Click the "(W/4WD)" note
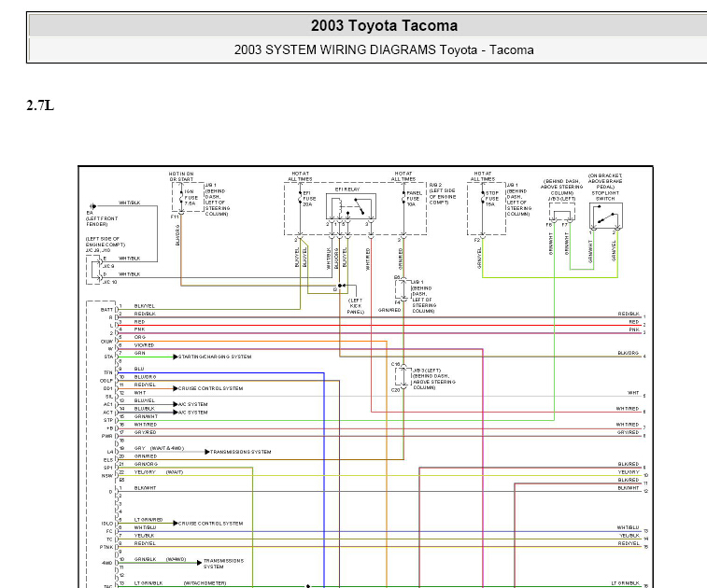The height and width of the screenshot is (588, 707). 176,559
